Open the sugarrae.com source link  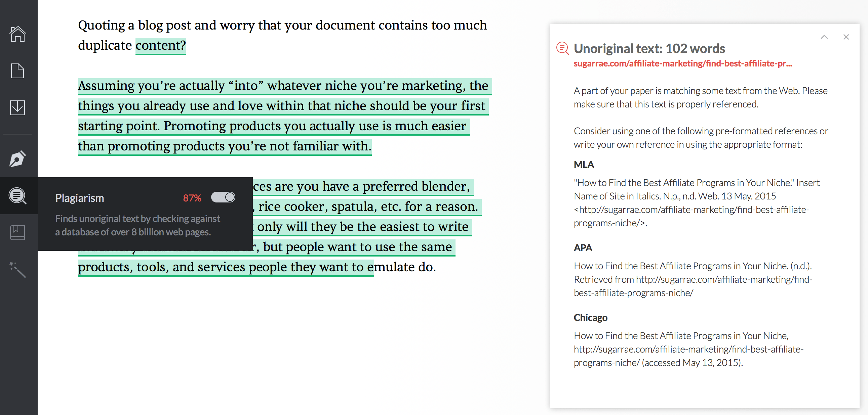click(683, 63)
